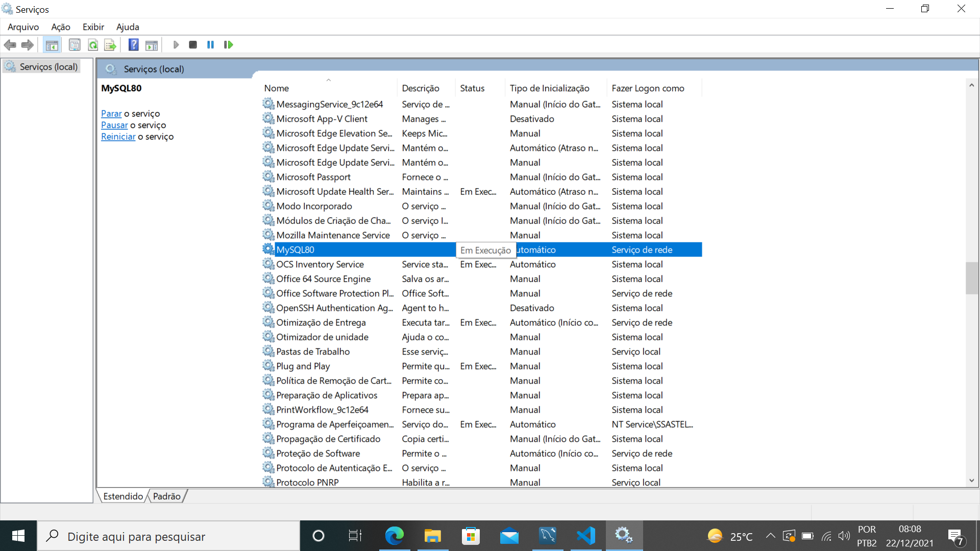The height and width of the screenshot is (551, 980).
Task: Open the Exibir menu
Action: coord(93,27)
